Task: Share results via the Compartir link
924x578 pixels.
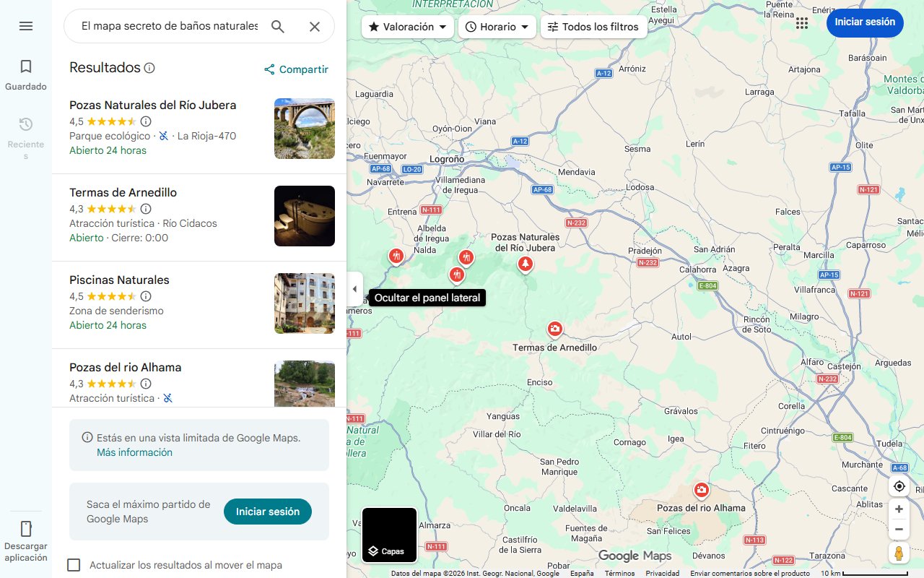Action: 296,69
